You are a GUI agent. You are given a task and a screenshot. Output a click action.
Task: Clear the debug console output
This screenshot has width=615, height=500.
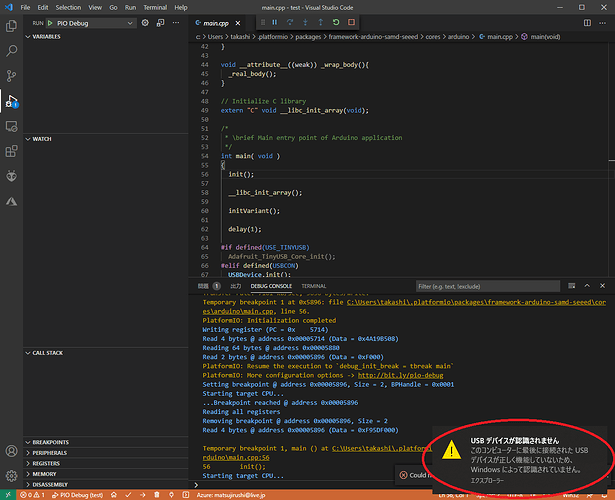click(571, 286)
